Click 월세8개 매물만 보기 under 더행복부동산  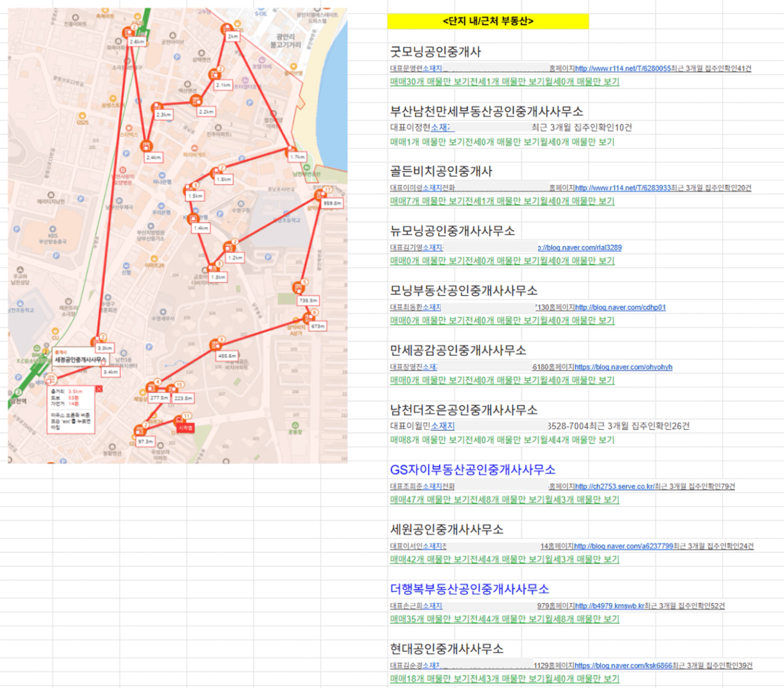click(x=583, y=619)
